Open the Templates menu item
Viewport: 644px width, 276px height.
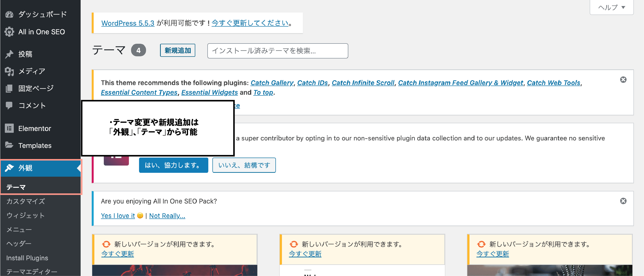click(40, 145)
